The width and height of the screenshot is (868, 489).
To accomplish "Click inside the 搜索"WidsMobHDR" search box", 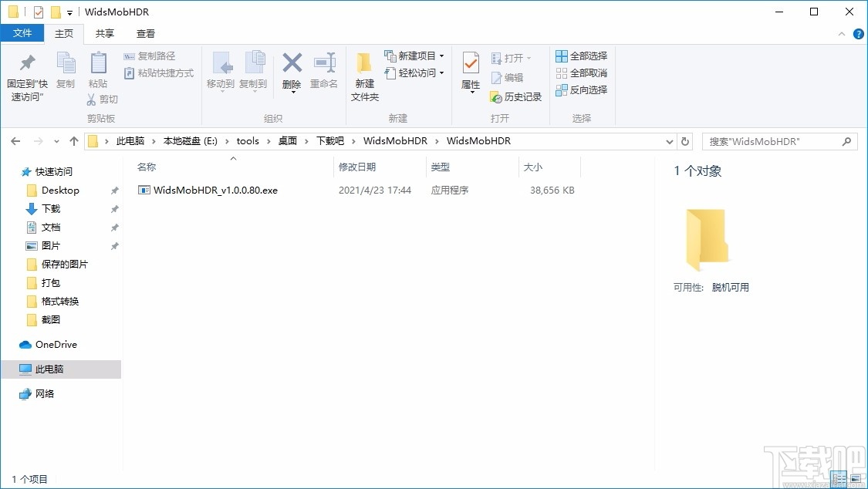I will [772, 141].
